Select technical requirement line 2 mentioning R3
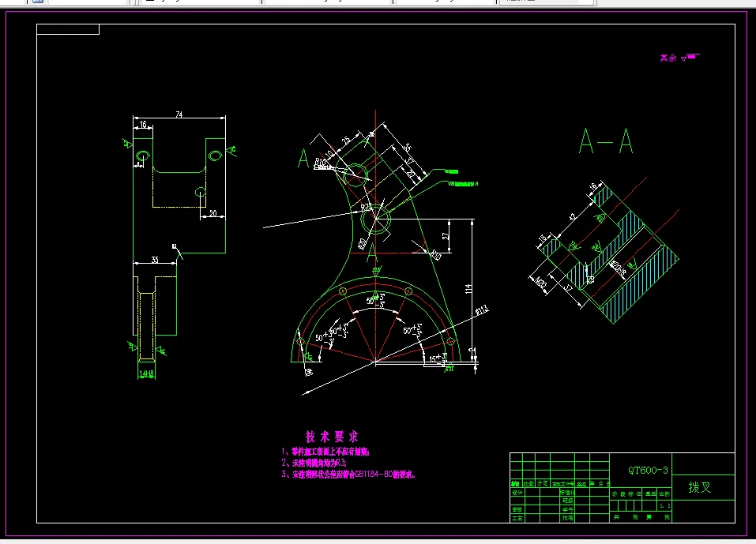Screen dimensions: 756x544 [314, 463]
